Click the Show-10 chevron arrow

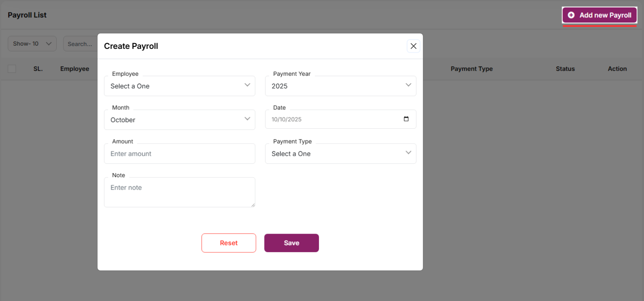pyautogui.click(x=49, y=44)
